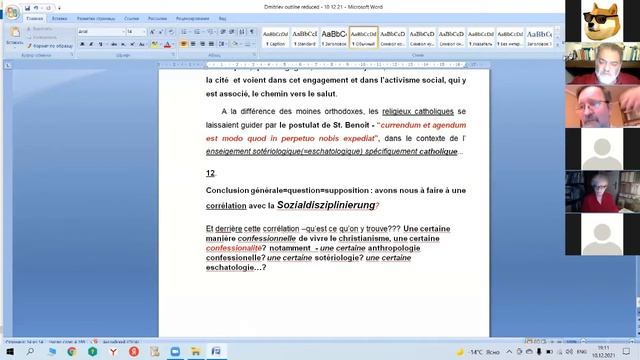640x360 pixels.
Task: Toggle bold formatting
Action: (x=82, y=44)
